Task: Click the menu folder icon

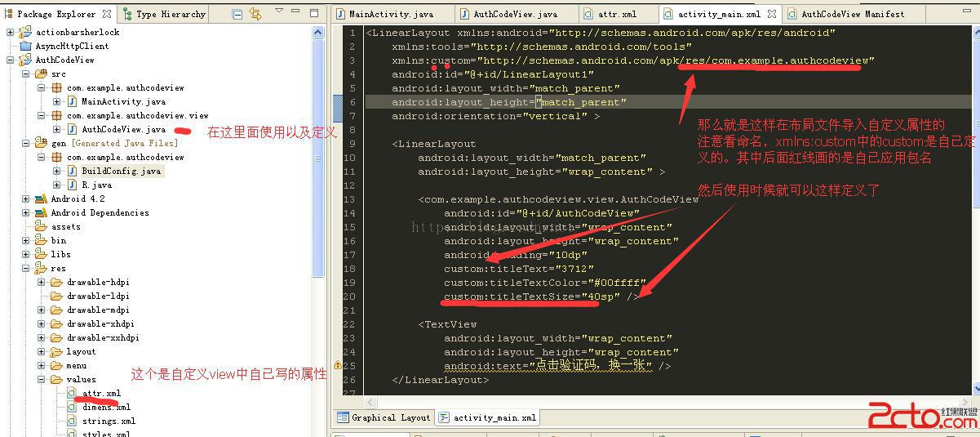Action: click(56, 365)
